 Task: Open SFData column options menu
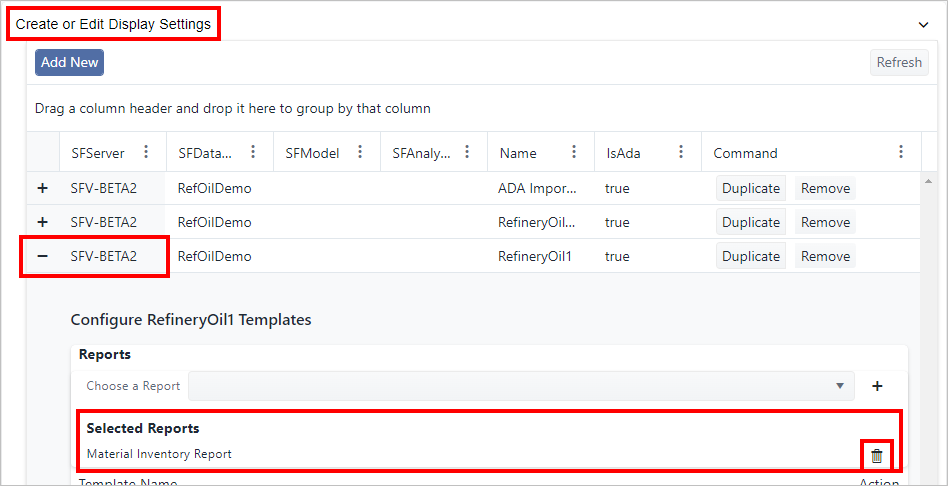pos(253,152)
